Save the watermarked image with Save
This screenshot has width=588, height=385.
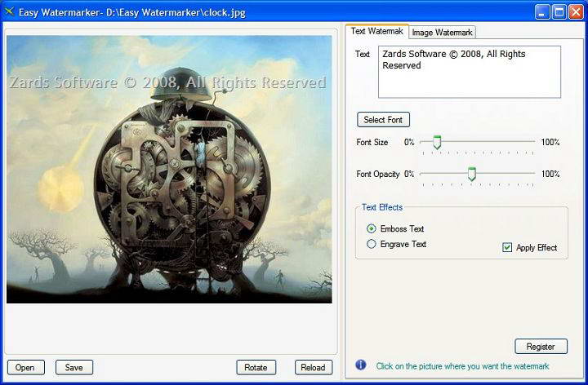click(73, 367)
